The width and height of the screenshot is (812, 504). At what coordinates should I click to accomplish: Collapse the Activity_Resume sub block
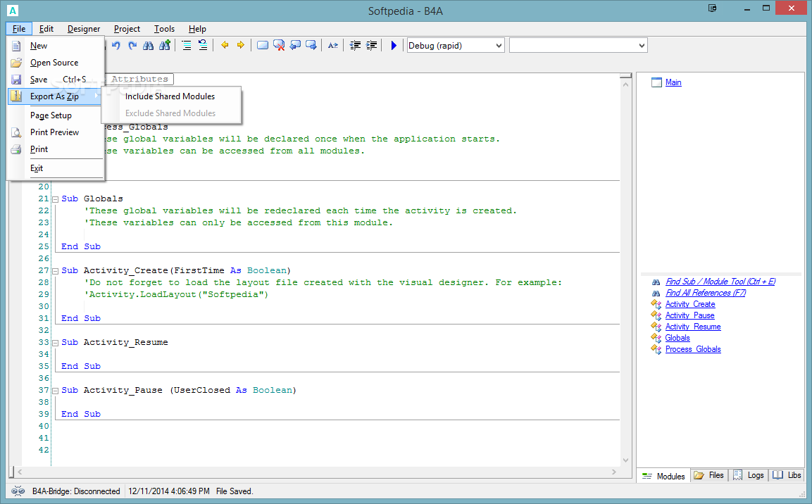pyautogui.click(x=56, y=343)
